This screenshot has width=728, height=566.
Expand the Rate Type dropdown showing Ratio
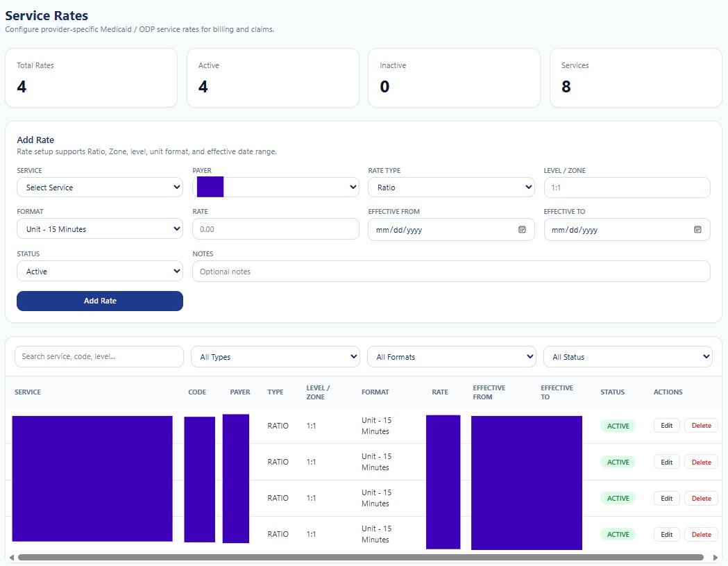451,188
